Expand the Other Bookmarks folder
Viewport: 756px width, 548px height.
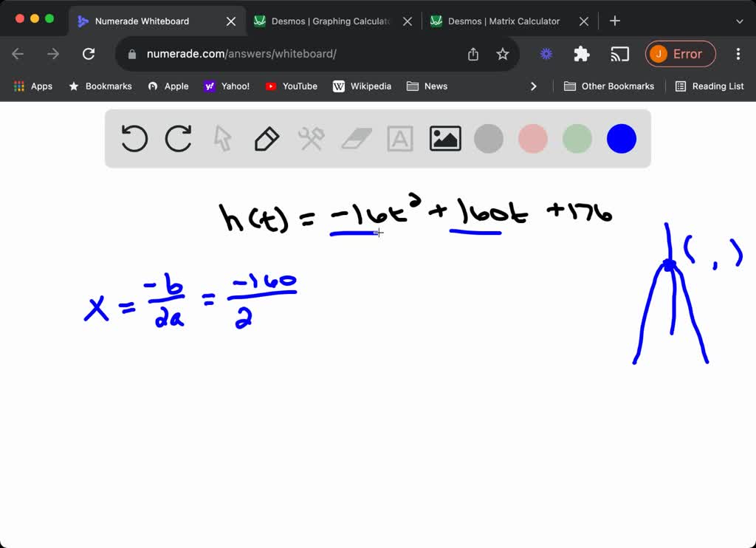click(609, 86)
